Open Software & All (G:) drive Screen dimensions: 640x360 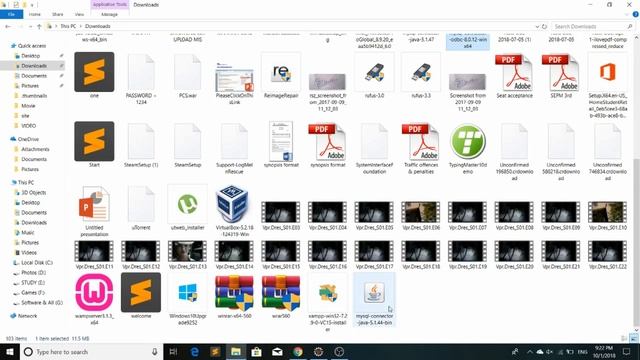pyautogui.click(x=42, y=302)
